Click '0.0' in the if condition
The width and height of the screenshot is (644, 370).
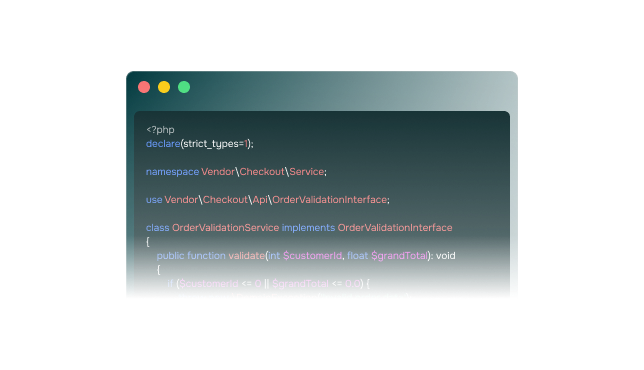[353, 283]
